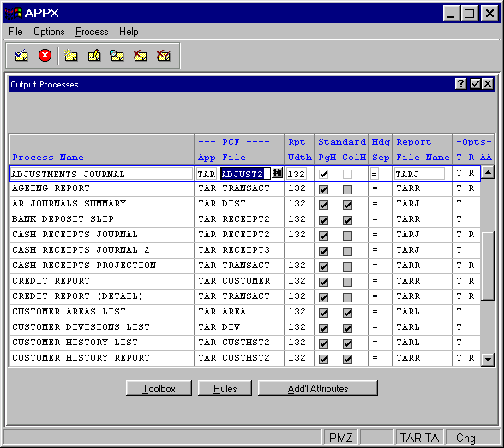
Task: Select the CUSTOMER HISTORY LIST row
Action: pyautogui.click(x=245, y=343)
